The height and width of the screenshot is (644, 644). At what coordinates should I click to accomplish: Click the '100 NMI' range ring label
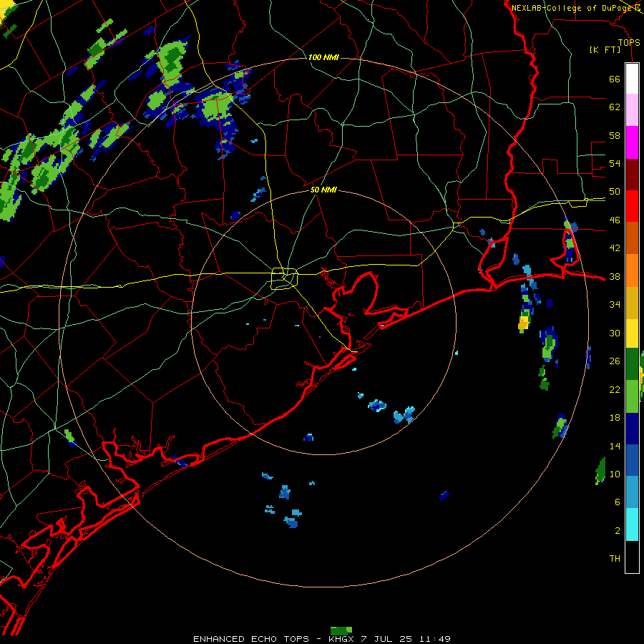323,57
